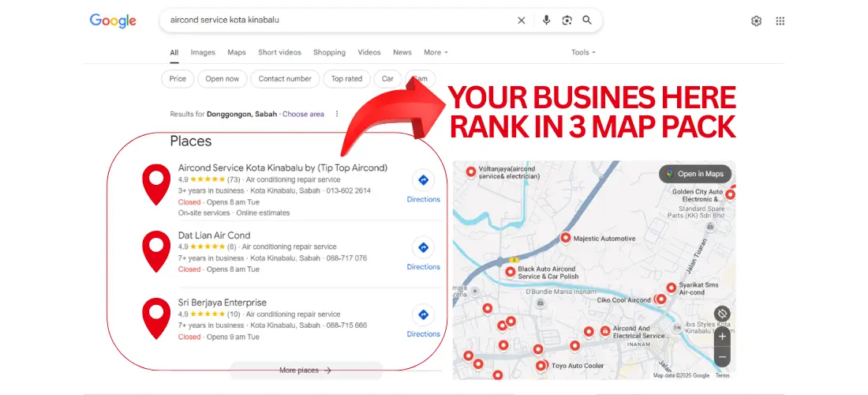
Task: Click phone number 088-715 666
Action: point(346,325)
